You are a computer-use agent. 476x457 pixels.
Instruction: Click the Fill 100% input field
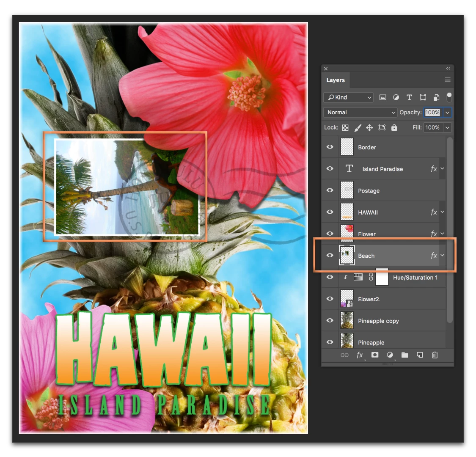click(432, 127)
